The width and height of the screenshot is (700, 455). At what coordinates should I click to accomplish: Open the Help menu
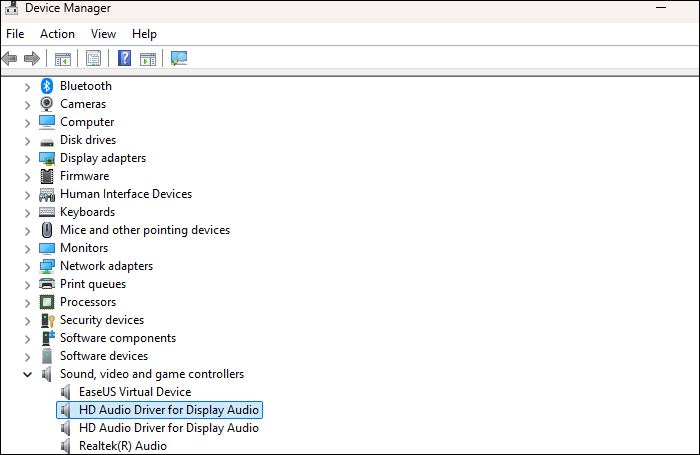pos(144,34)
